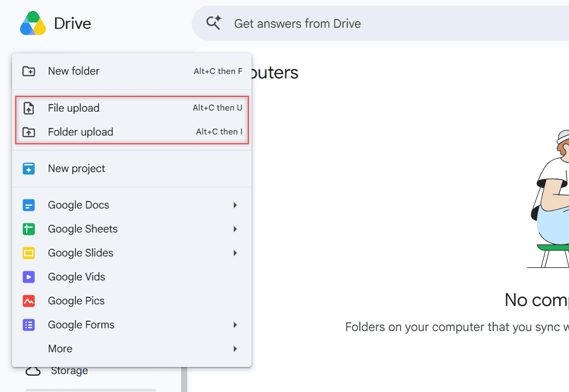The width and height of the screenshot is (569, 392).
Task: Click the Alt+C then I shortcut text
Action: (219, 132)
